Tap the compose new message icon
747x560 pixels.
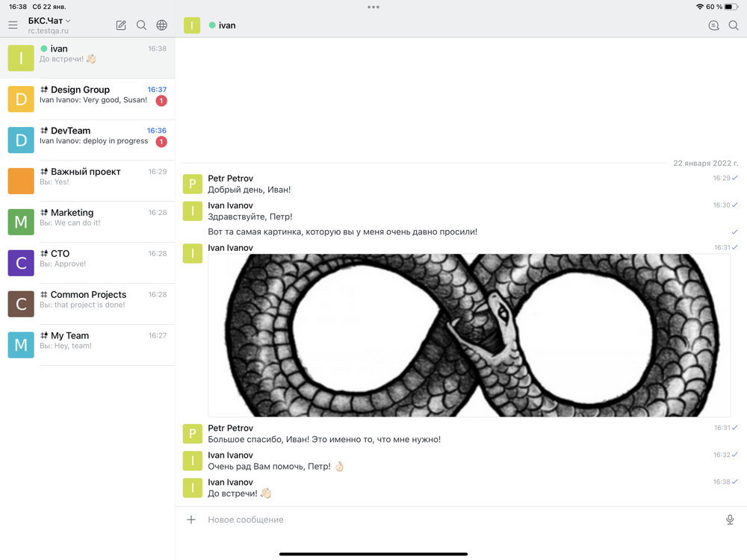pos(121,25)
